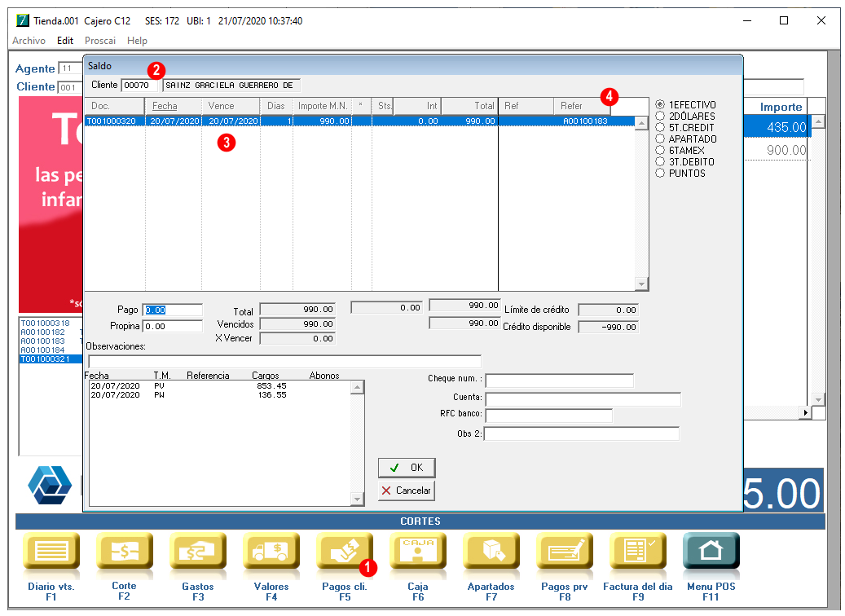Screen dimensions: 845x616
Task: Return to Menu POS home icon
Action: [x=711, y=552]
